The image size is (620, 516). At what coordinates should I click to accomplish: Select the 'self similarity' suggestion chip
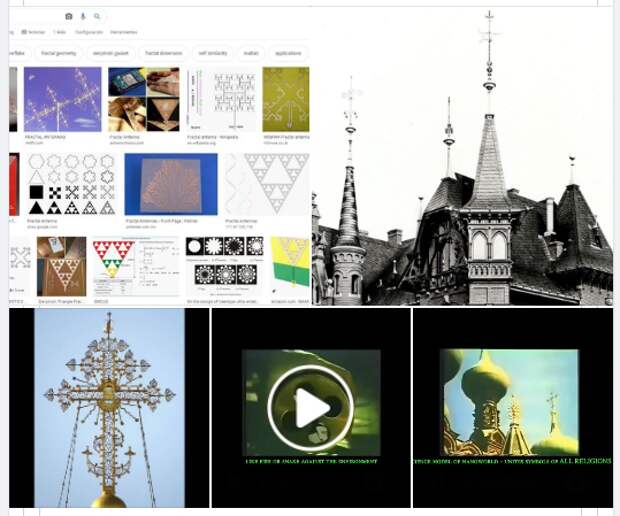(213, 53)
